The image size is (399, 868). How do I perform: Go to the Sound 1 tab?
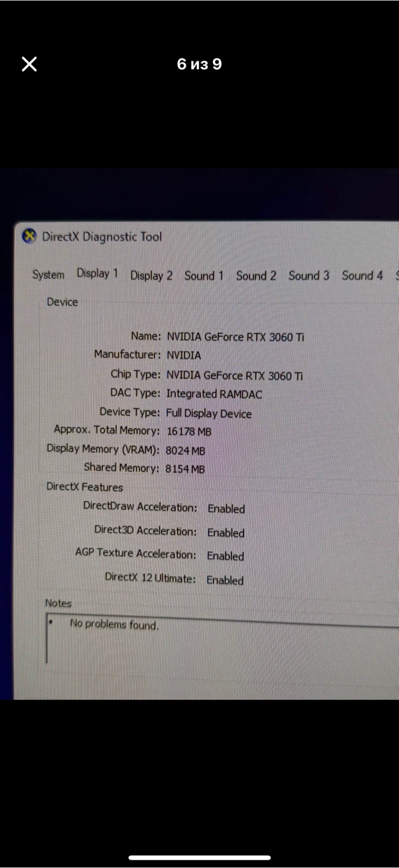point(204,276)
